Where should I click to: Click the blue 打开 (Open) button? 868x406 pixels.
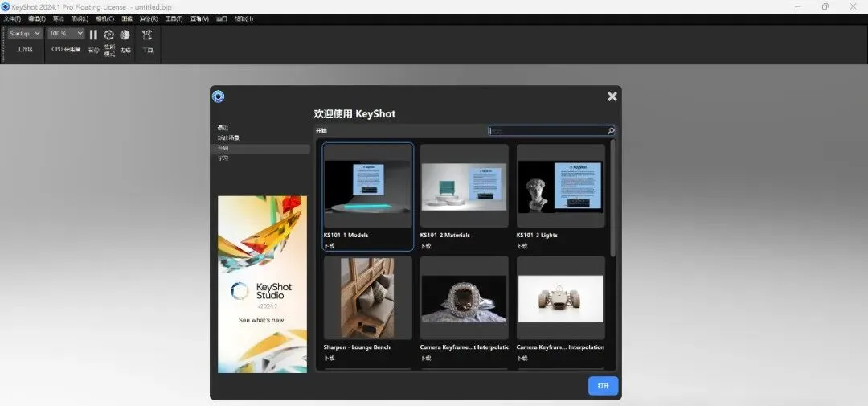603,386
